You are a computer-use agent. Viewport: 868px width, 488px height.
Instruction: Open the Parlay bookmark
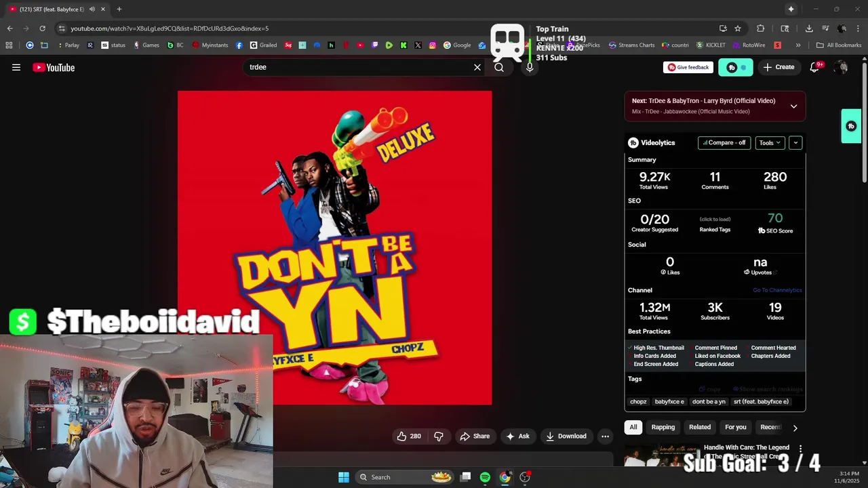pyautogui.click(x=68, y=45)
